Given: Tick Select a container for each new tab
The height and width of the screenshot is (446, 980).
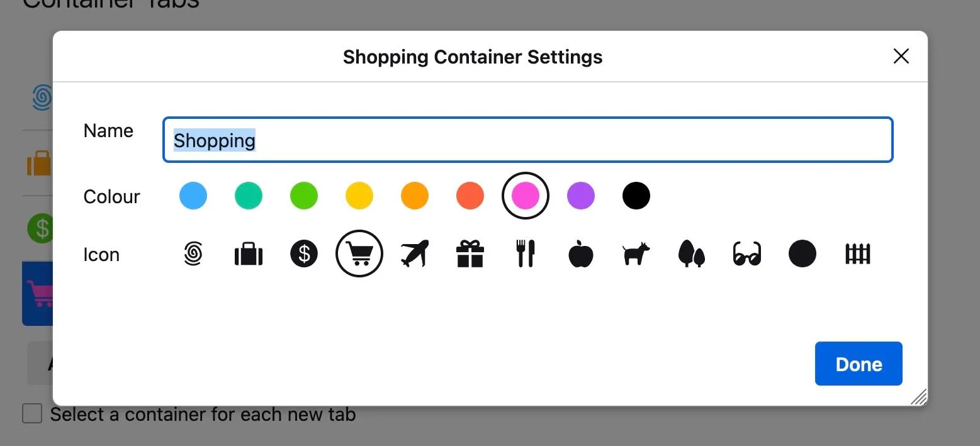Looking at the screenshot, I should tap(32, 414).
